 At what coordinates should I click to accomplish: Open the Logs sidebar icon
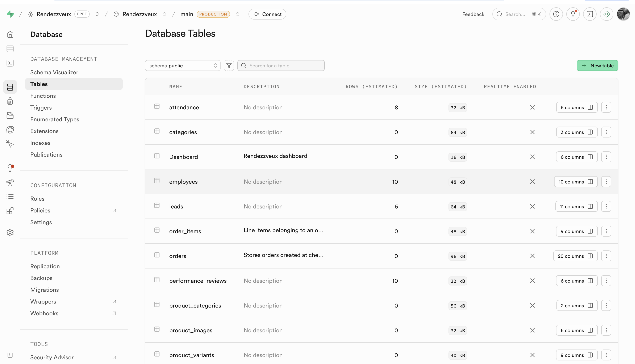coord(10,196)
